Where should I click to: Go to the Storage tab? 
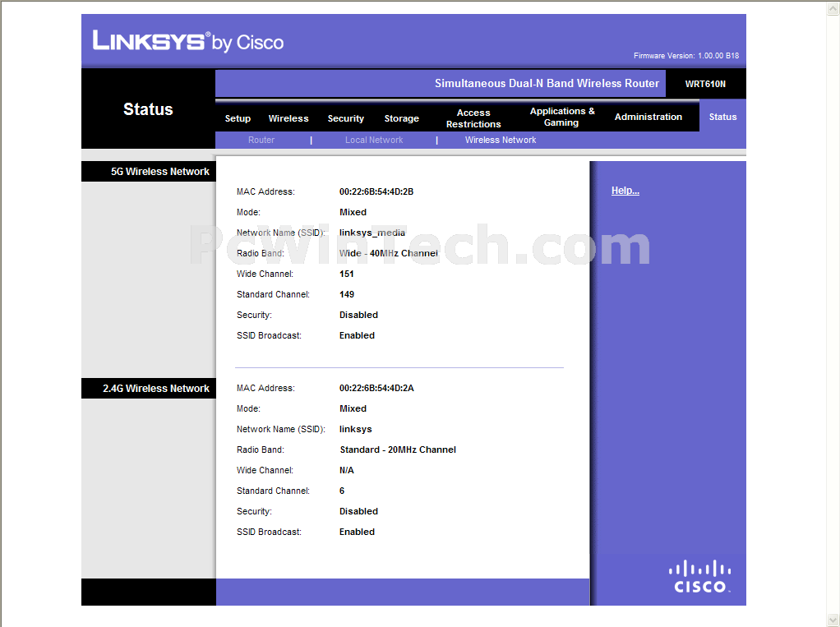[401, 118]
